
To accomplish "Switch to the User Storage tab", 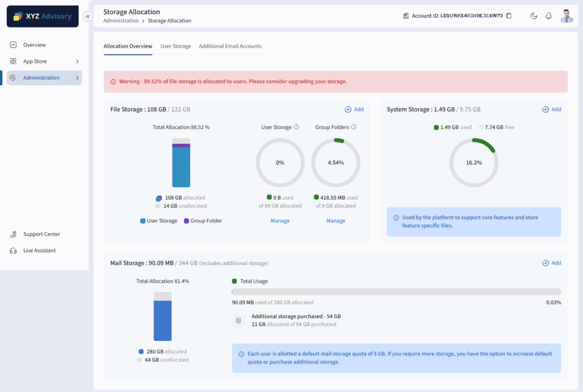I will click(175, 46).
